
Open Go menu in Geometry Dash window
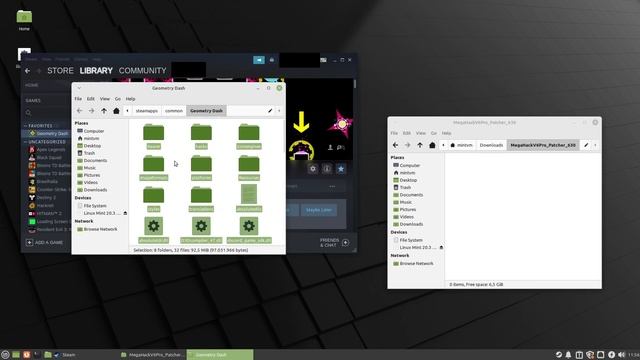(x=118, y=99)
